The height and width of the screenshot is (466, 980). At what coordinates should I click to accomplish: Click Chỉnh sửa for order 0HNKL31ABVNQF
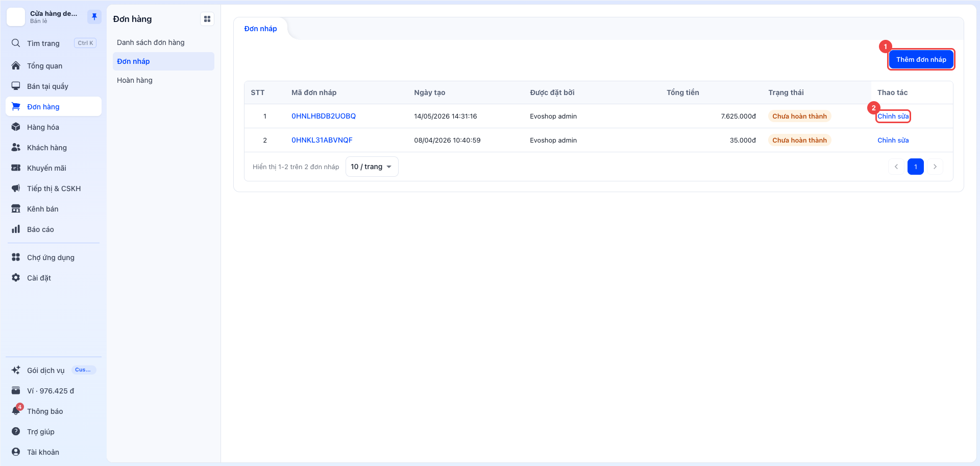pyautogui.click(x=893, y=140)
